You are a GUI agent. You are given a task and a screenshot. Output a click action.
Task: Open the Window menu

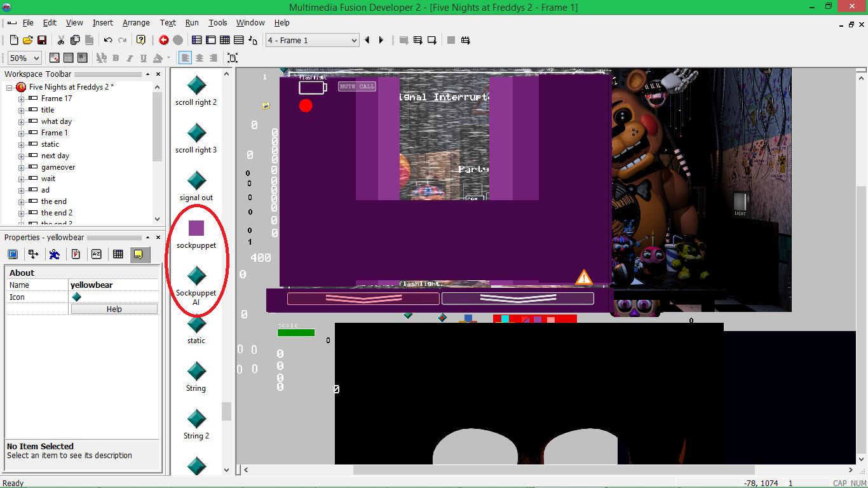coord(250,23)
